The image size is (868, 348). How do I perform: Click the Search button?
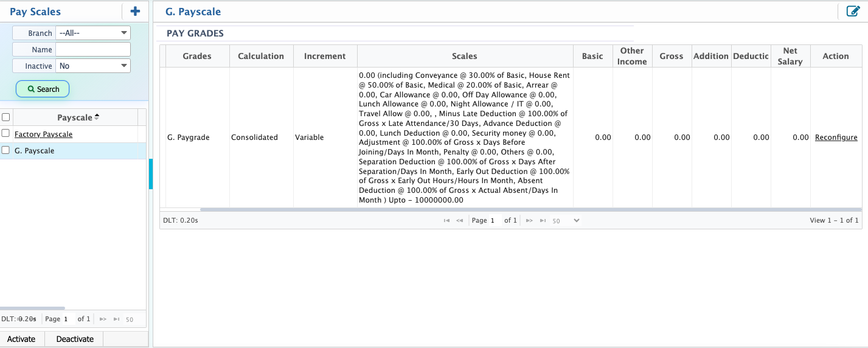[43, 89]
